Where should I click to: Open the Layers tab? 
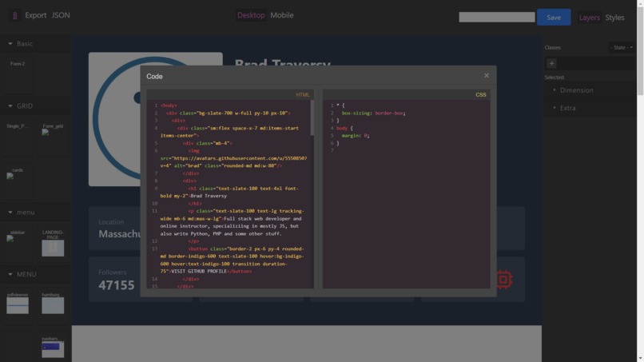589,18
